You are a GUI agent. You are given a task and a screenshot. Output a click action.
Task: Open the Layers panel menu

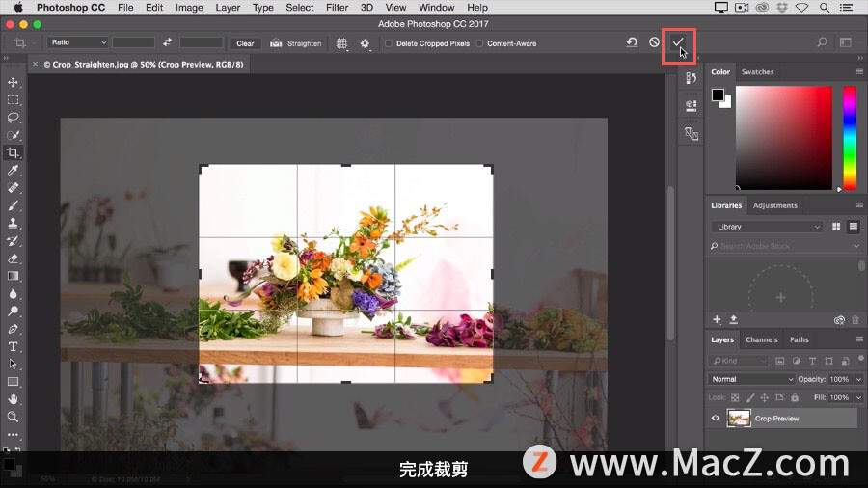[x=859, y=339]
